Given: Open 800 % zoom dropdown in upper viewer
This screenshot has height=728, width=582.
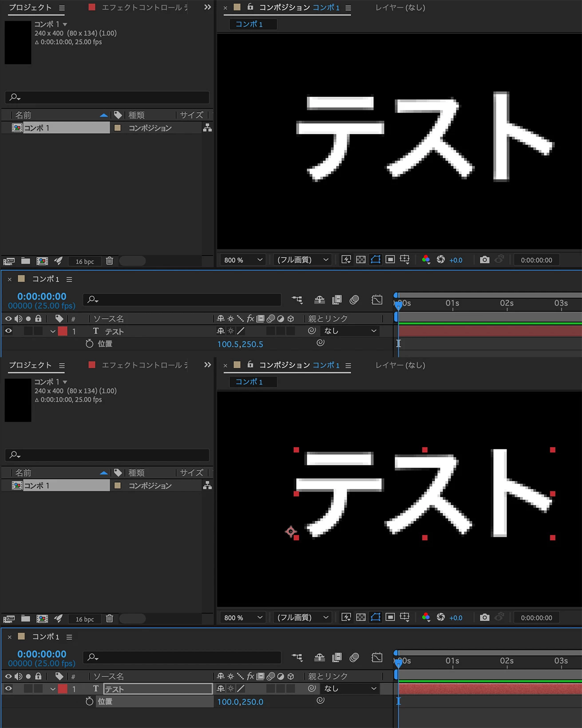Looking at the screenshot, I should (x=243, y=260).
